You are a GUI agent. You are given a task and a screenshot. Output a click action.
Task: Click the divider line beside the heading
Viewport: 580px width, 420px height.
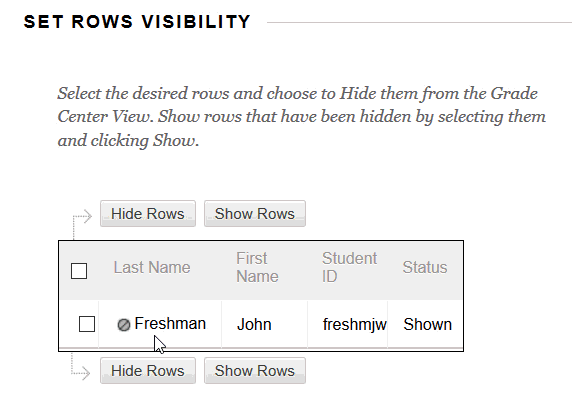coord(419,23)
